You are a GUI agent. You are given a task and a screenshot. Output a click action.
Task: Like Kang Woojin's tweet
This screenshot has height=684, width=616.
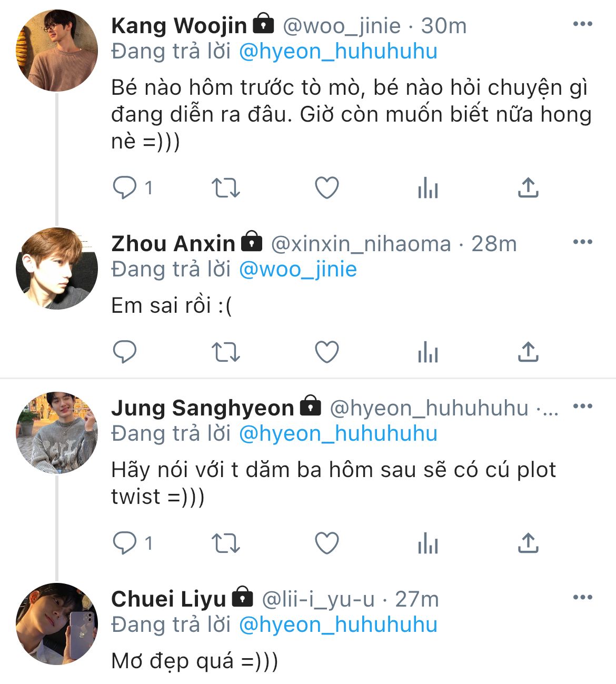[326, 187]
